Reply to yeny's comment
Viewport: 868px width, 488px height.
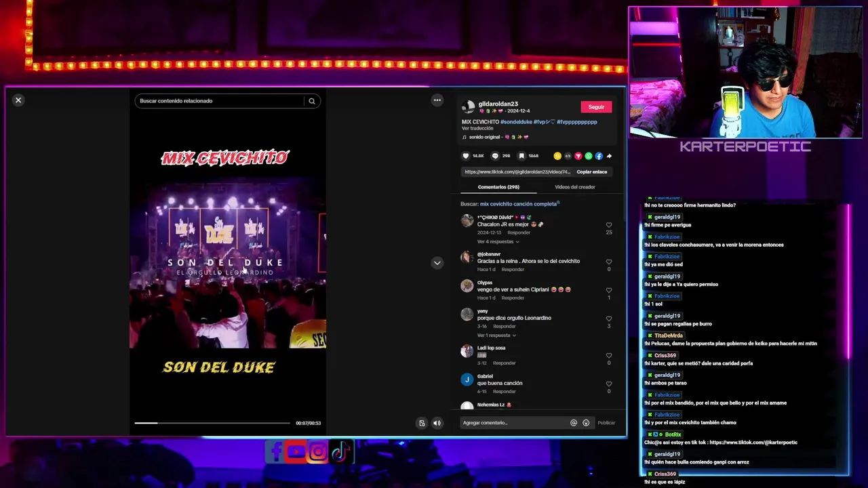[x=505, y=327]
